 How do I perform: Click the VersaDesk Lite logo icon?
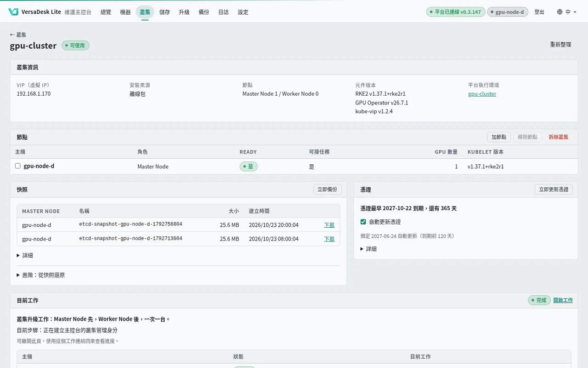click(x=13, y=12)
